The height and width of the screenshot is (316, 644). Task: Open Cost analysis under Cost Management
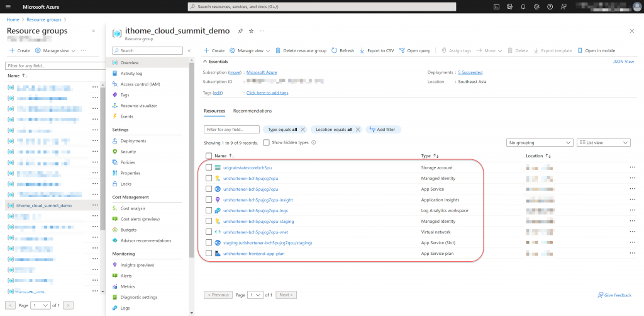point(133,208)
